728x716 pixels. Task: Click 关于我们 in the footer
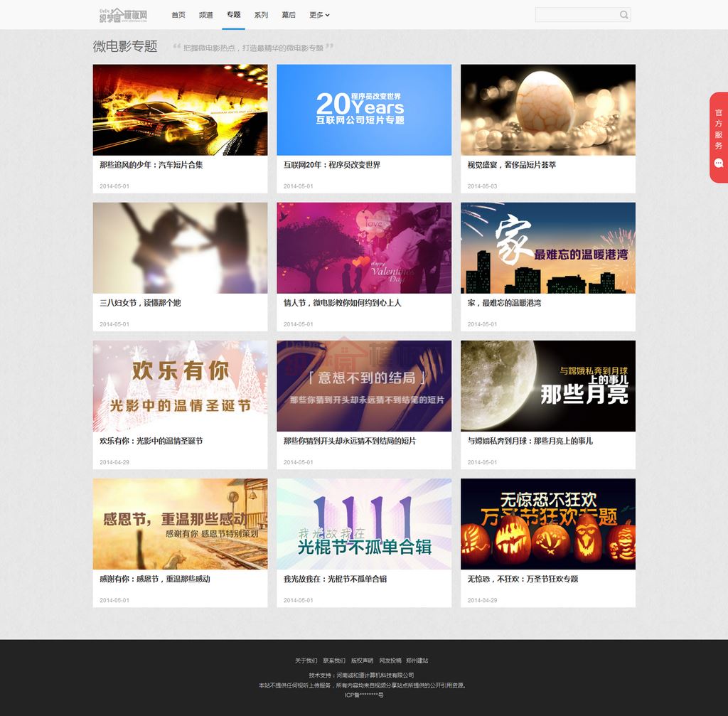[x=306, y=661]
